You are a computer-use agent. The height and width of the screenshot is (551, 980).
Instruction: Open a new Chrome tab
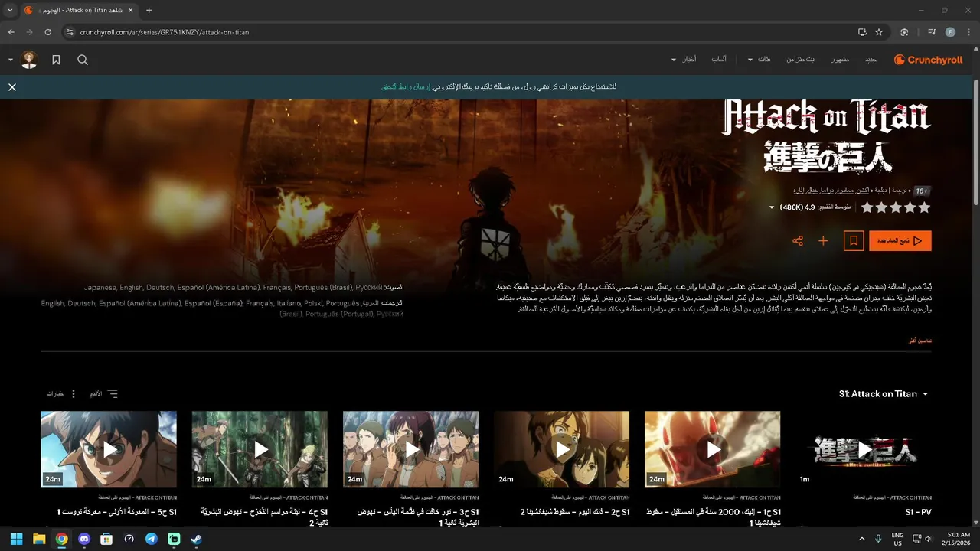(149, 10)
